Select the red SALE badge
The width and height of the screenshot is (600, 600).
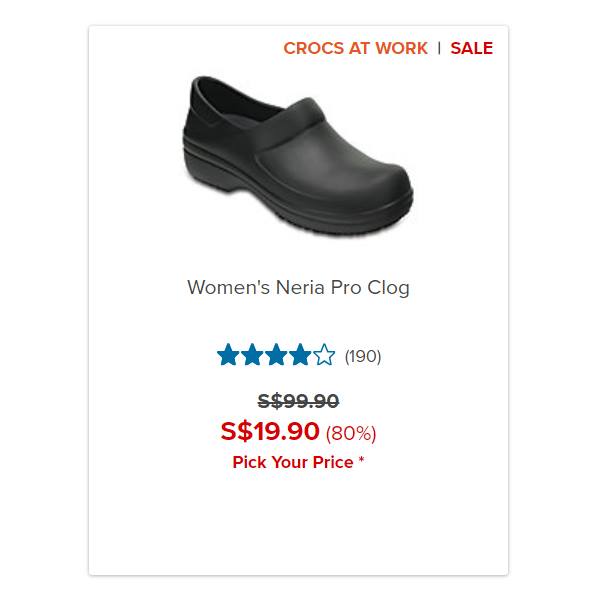472,48
